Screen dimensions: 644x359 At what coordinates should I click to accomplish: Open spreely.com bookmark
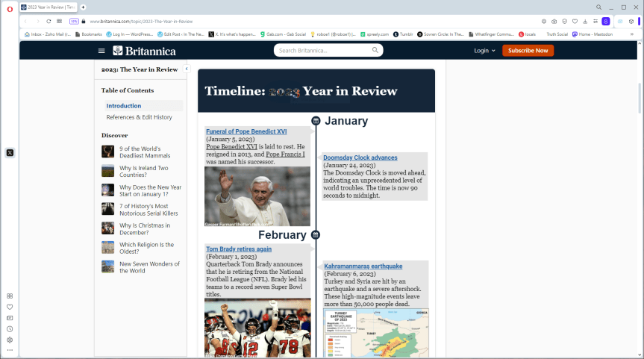click(374, 34)
